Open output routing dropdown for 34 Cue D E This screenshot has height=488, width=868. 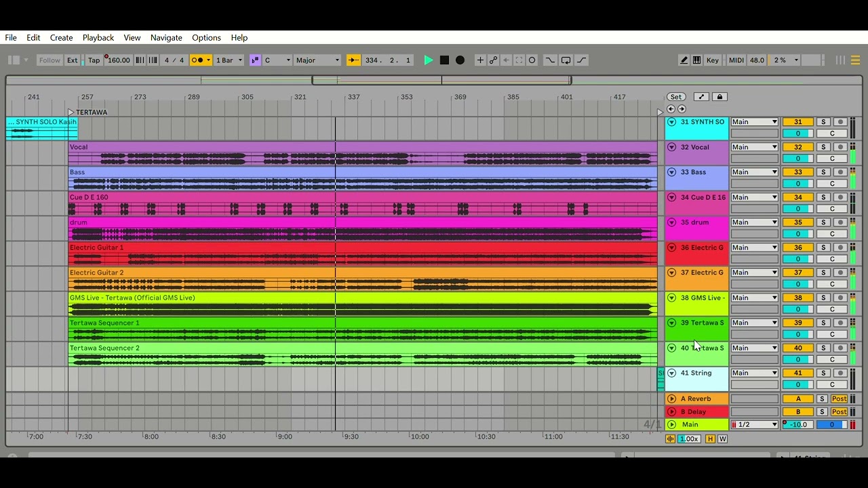(754, 197)
